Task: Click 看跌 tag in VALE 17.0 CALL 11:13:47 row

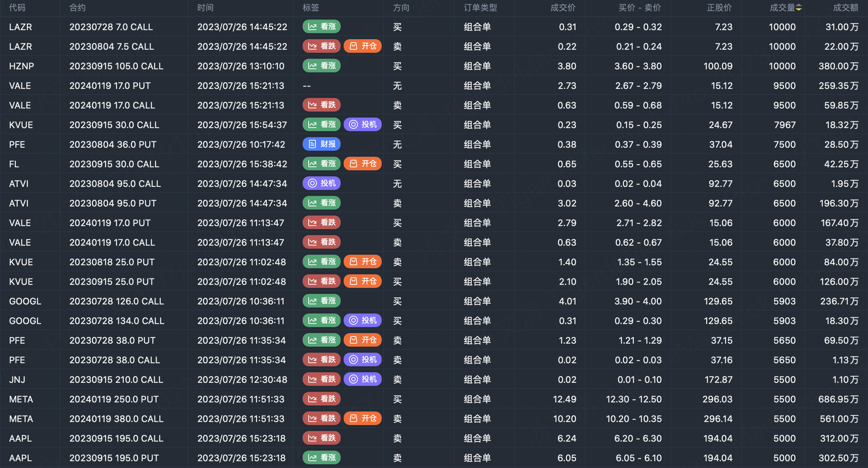Action: [321, 242]
